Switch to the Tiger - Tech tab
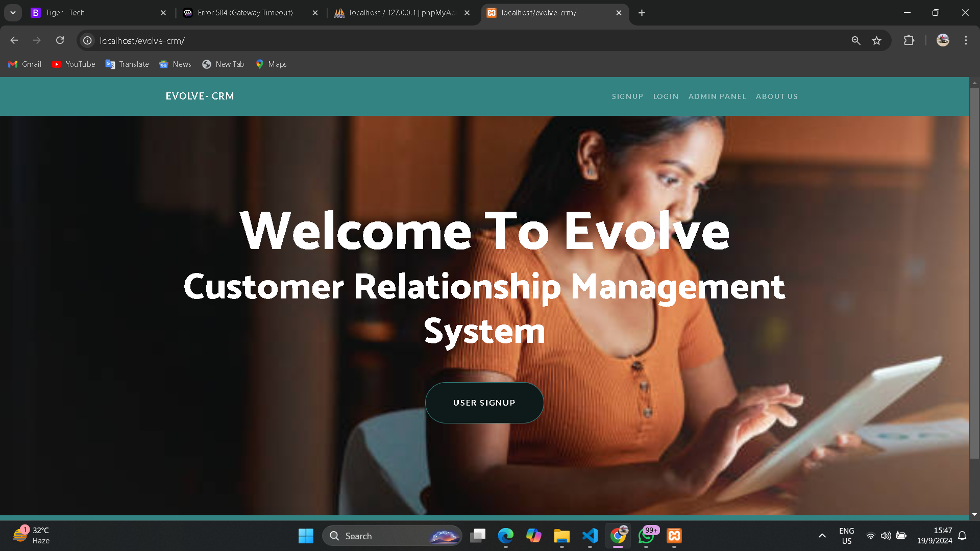 pyautogui.click(x=97, y=13)
